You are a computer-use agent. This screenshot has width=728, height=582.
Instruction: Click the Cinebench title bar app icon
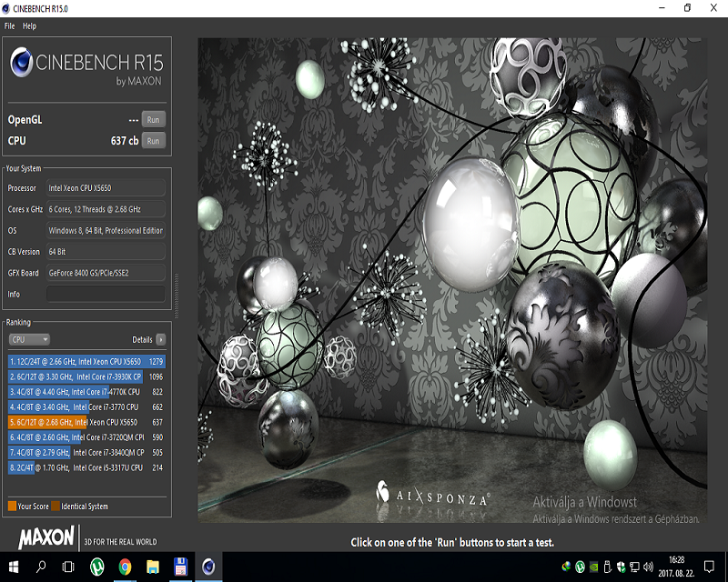click(x=5, y=9)
